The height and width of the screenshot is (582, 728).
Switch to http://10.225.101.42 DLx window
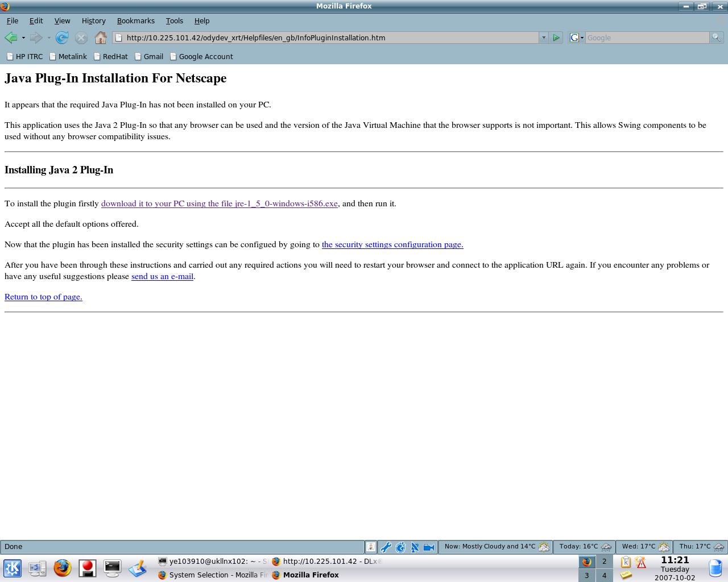click(x=326, y=561)
